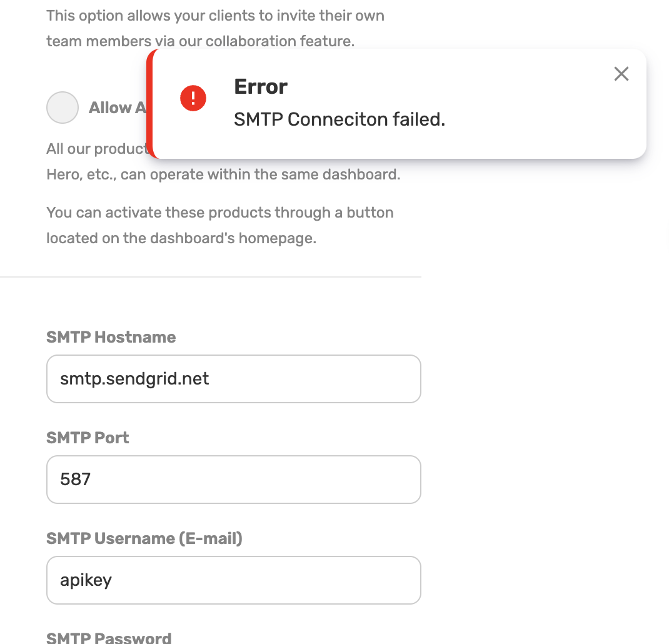The image size is (669, 644).
Task: Click the red left edge of the toast
Action: tap(149, 104)
